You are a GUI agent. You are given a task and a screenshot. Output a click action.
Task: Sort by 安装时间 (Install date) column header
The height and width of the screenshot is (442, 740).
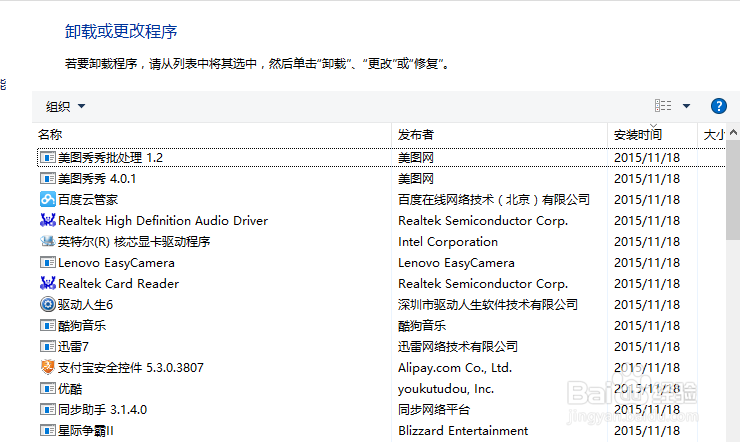pos(637,134)
